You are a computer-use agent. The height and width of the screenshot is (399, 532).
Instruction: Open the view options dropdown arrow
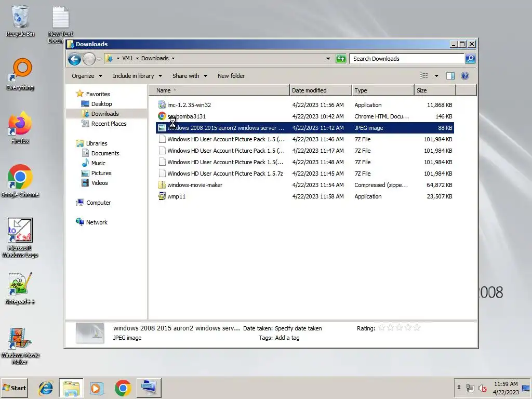[x=436, y=76]
